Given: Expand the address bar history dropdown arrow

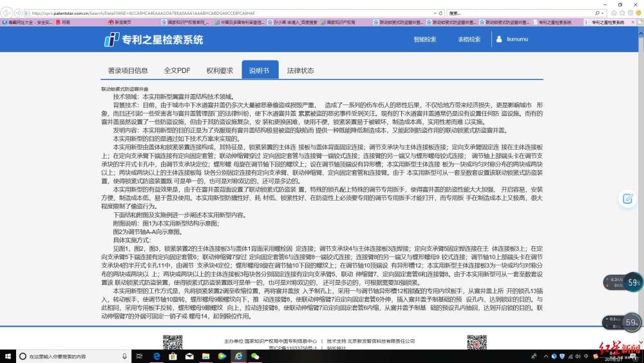Looking at the screenshot, I should pyautogui.click(x=435, y=13).
